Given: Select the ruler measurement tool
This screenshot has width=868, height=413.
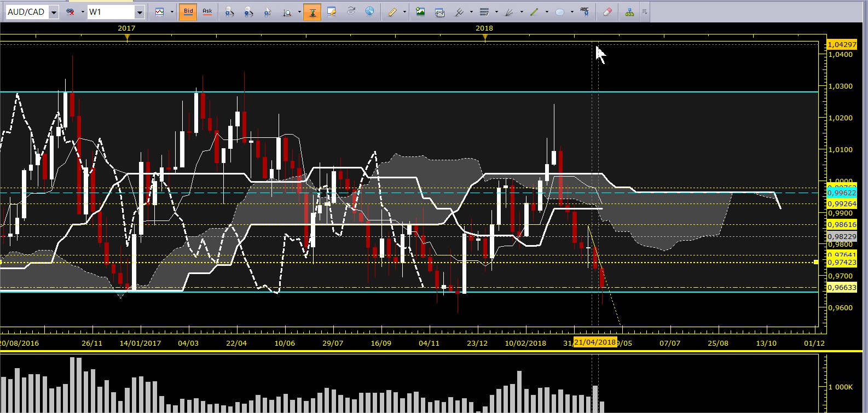Looking at the screenshot, I should tap(392, 11).
